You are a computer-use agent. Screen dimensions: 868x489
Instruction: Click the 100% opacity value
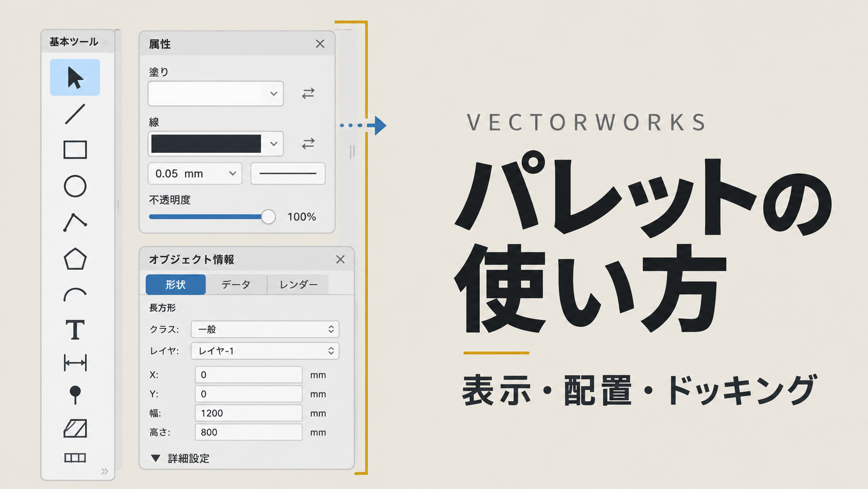click(302, 217)
